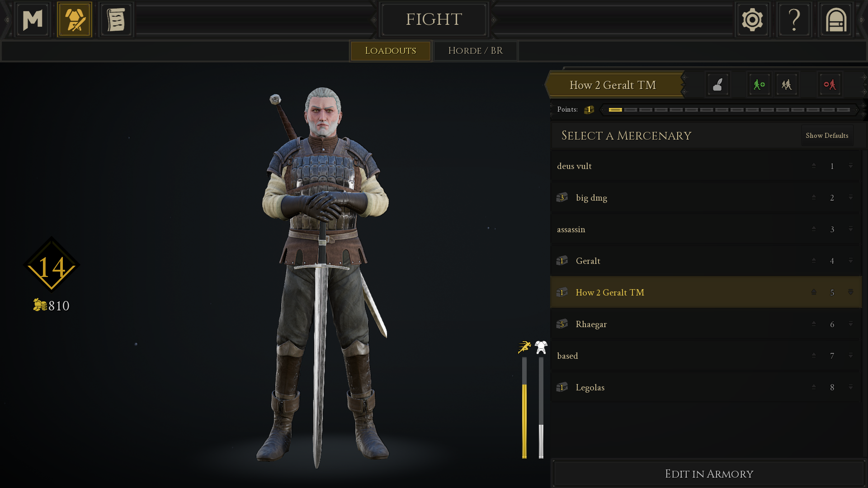Switch to the Loadouts tab
Screen dimensions: 868x488
[x=390, y=51]
